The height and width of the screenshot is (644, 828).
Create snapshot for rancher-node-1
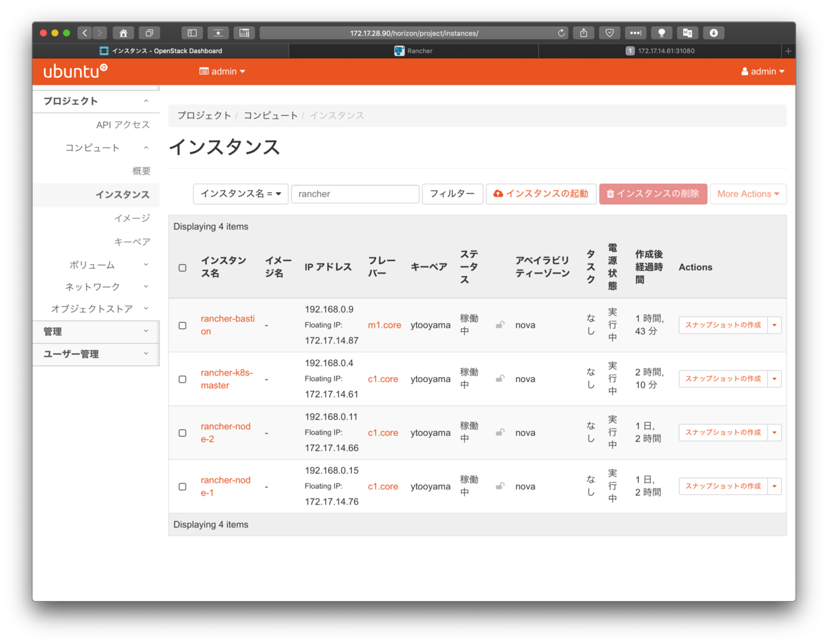723,486
